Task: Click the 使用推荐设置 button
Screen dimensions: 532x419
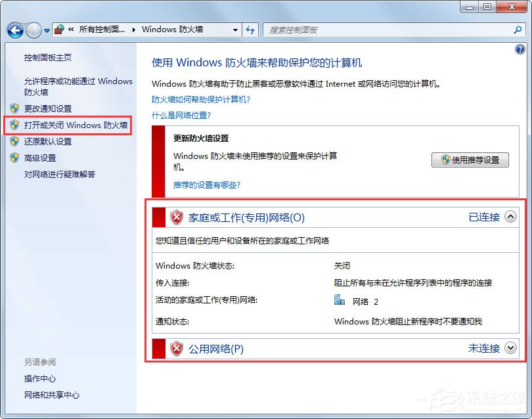Action: point(470,160)
